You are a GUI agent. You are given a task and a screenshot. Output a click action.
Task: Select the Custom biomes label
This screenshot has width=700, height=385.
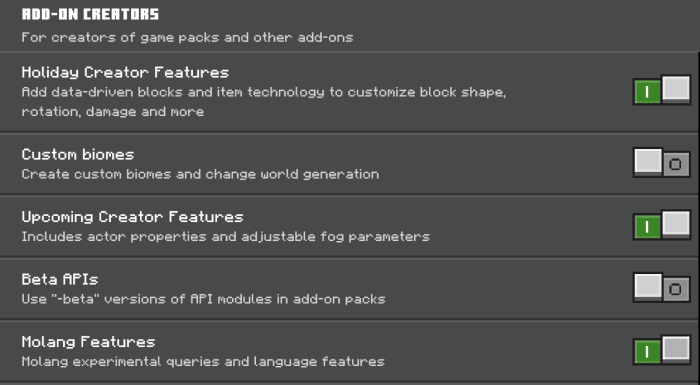pyautogui.click(x=78, y=155)
